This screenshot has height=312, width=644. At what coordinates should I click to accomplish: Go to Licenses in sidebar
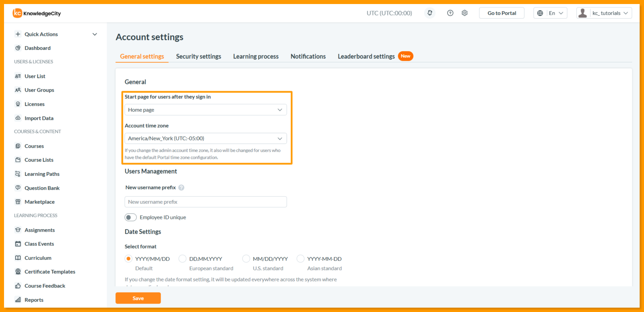coord(35,104)
